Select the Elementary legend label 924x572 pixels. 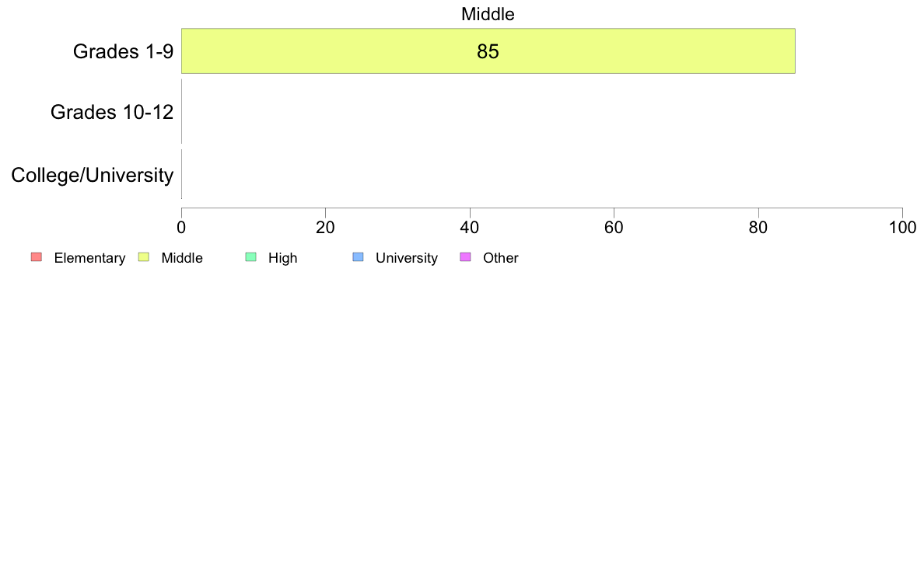pos(89,258)
